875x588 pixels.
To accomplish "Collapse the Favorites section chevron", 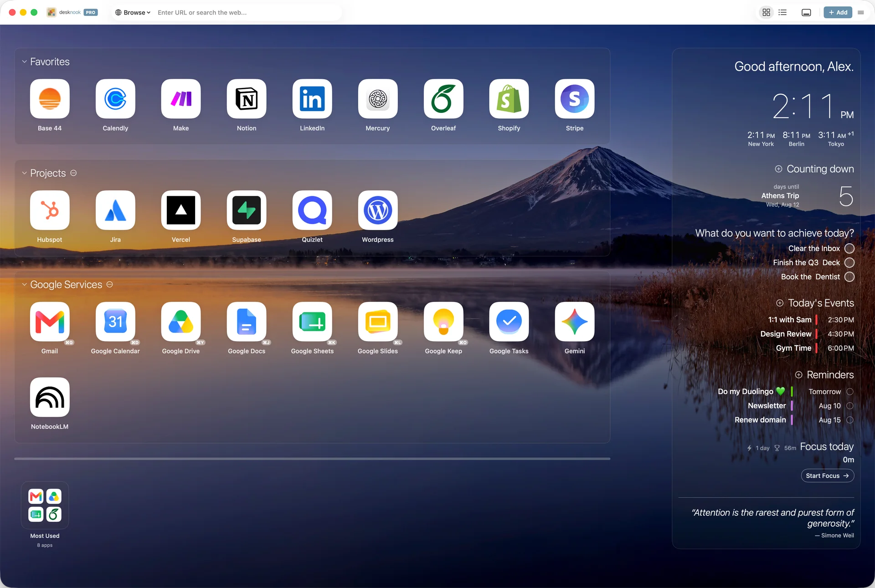I will pos(25,61).
